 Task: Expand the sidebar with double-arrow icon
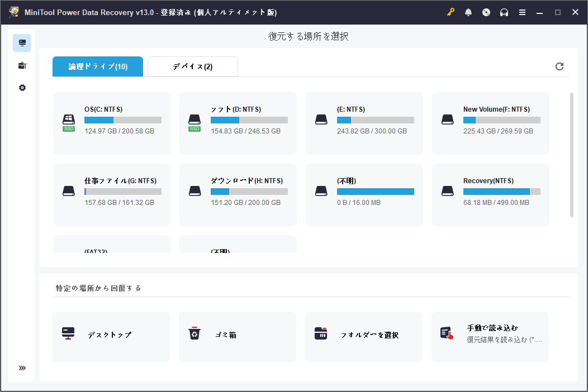pos(22,368)
